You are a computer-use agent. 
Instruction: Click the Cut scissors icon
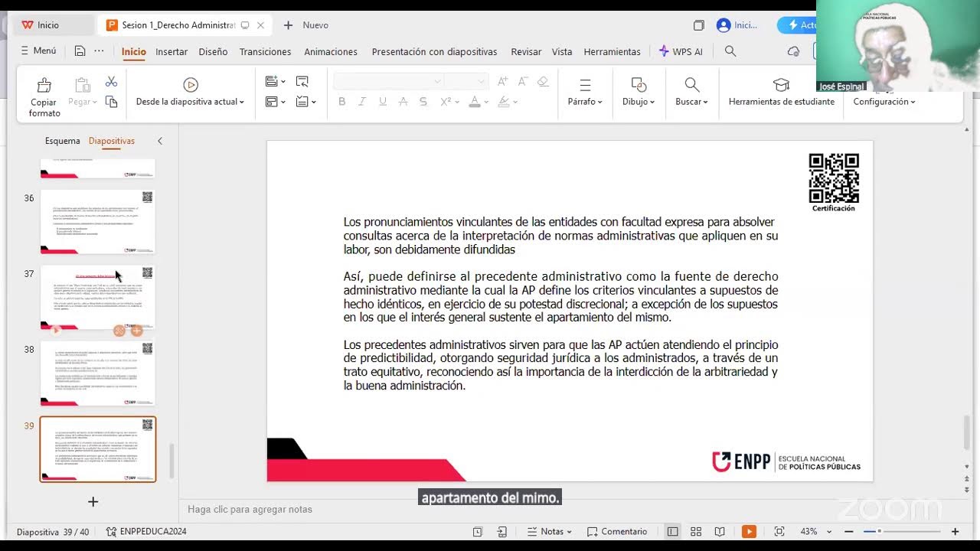point(111,81)
